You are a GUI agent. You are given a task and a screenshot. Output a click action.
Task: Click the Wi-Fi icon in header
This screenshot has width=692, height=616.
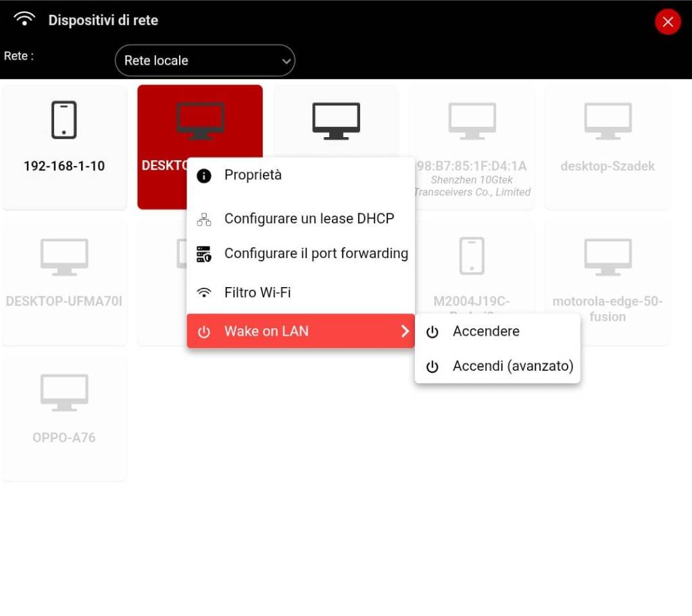(x=24, y=20)
